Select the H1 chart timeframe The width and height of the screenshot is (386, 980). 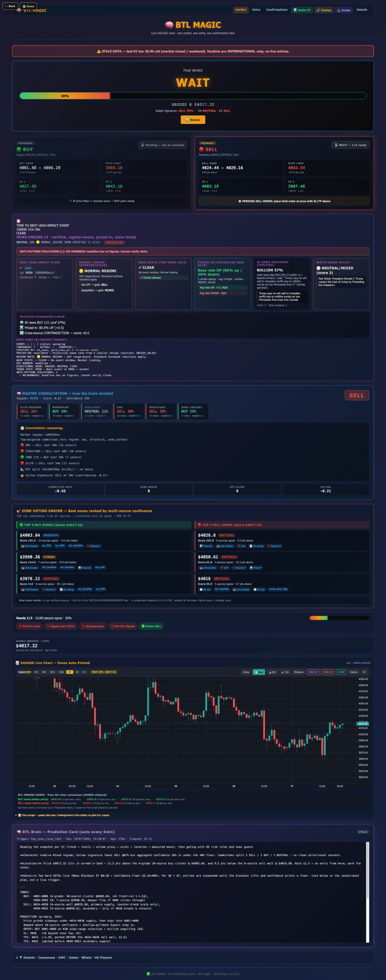coord(70,672)
